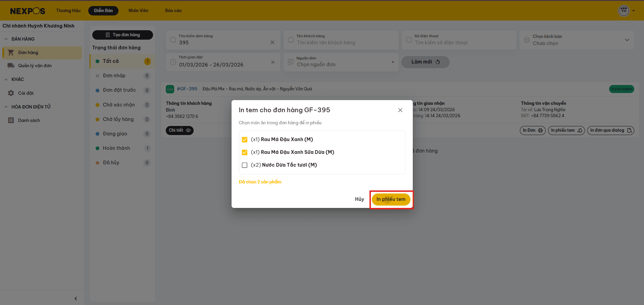Uncheck Rau Má Đậu Xanh Sữa Dừa (M)

click(x=245, y=152)
